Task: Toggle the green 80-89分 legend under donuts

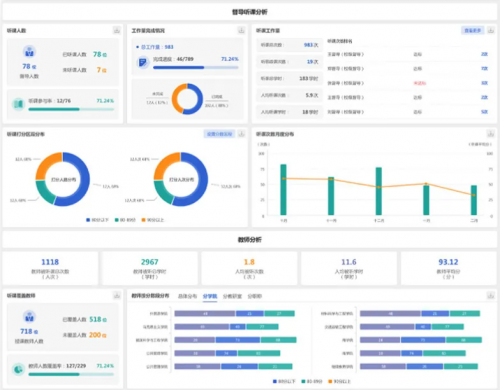Action: coord(125,220)
